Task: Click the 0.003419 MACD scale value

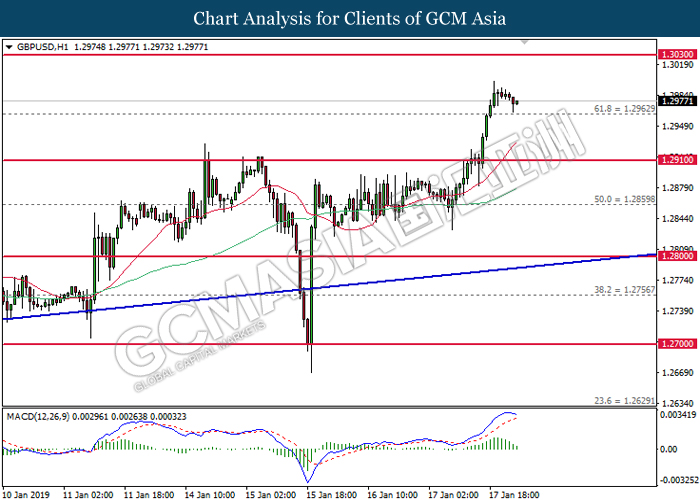Action: [x=678, y=415]
